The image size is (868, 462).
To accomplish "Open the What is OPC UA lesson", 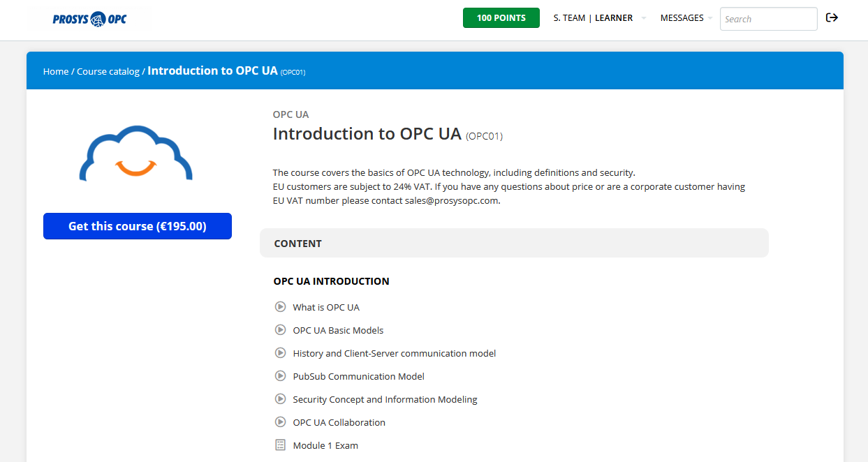I will (326, 307).
